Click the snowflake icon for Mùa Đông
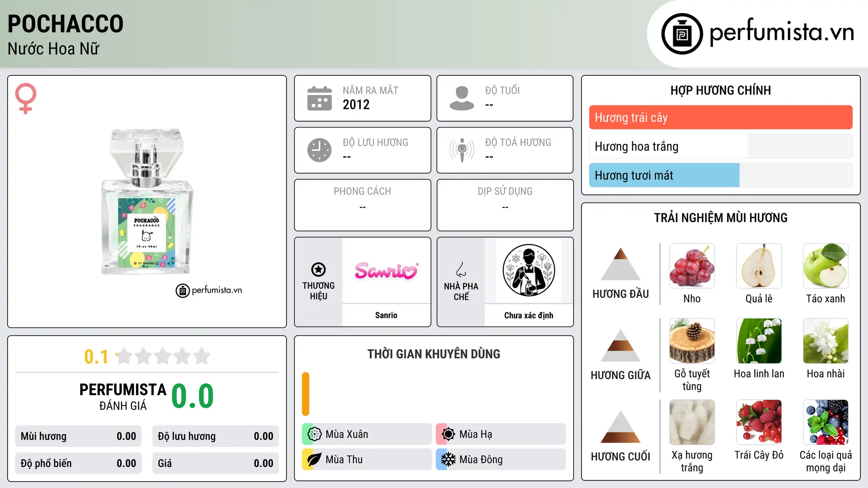This screenshot has width=868, height=488. (448, 460)
